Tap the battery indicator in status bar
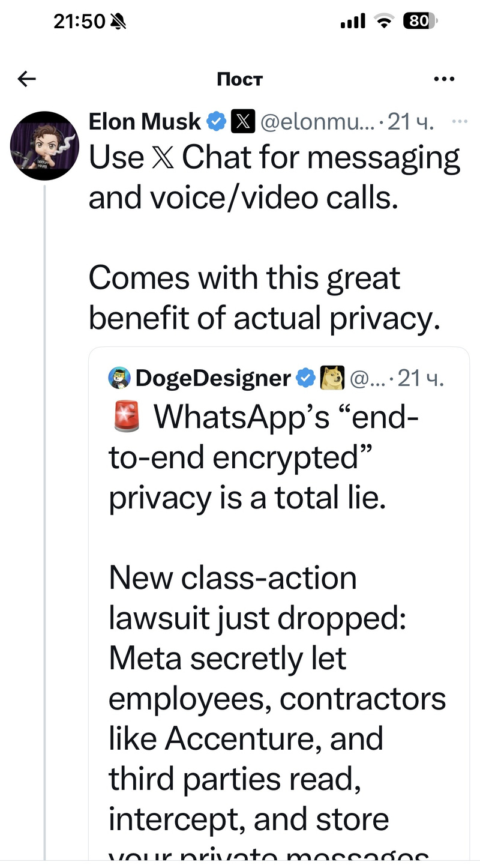 [x=420, y=22]
